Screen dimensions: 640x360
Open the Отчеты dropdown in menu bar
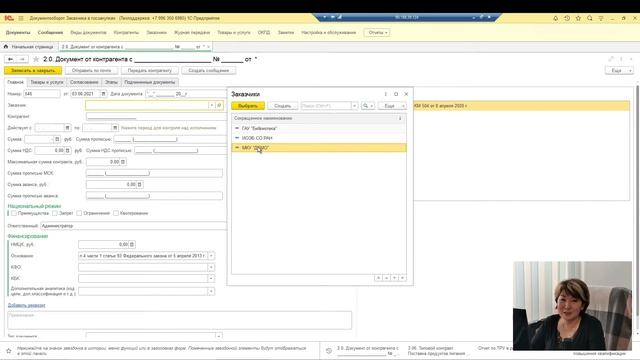coord(377,33)
